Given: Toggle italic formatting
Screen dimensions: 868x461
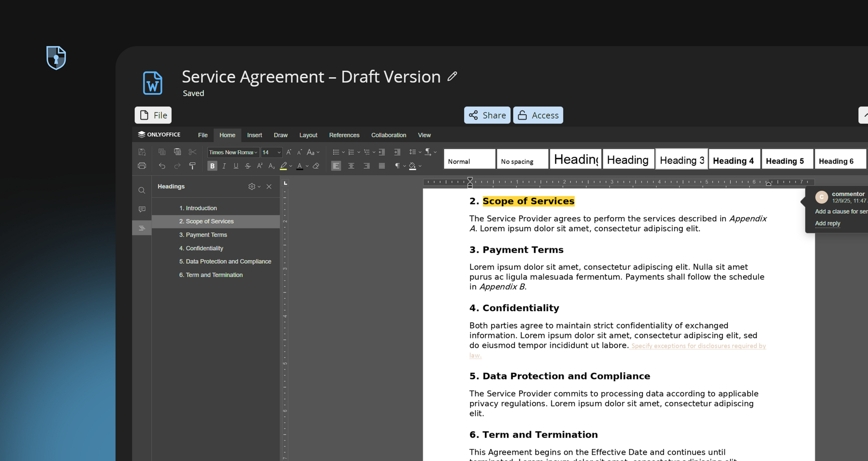Looking at the screenshot, I should click(x=224, y=166).
